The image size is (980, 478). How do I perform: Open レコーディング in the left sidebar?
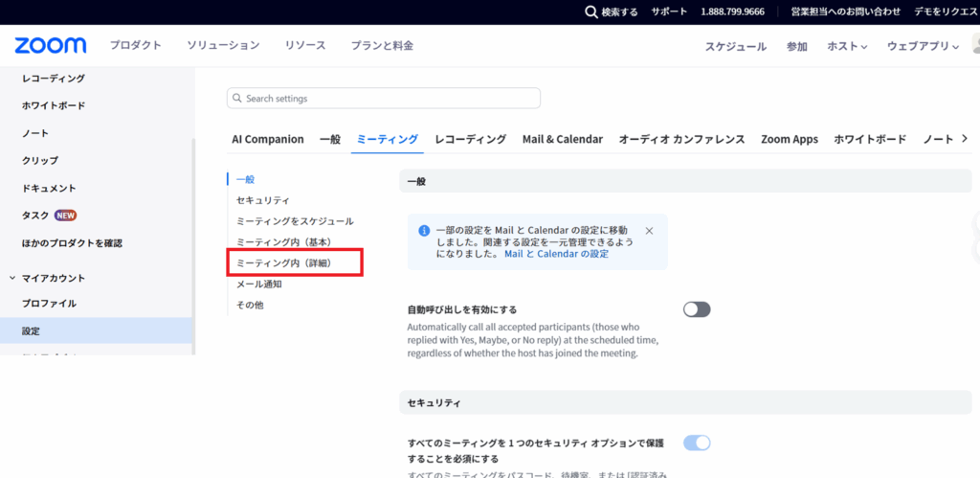(x=54, y=79)
